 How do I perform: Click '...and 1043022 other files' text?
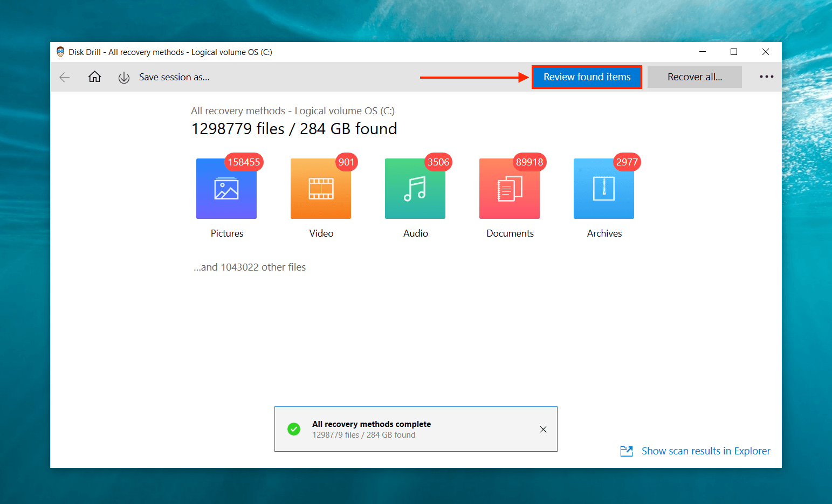click(x=250, y=267)
